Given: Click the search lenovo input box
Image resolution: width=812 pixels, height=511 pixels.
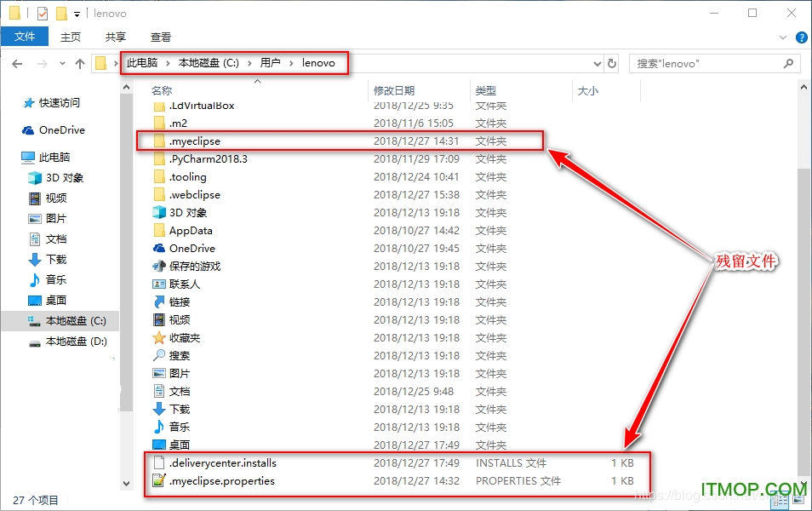Looking at the screenshot, I should (x=706, y=64).
